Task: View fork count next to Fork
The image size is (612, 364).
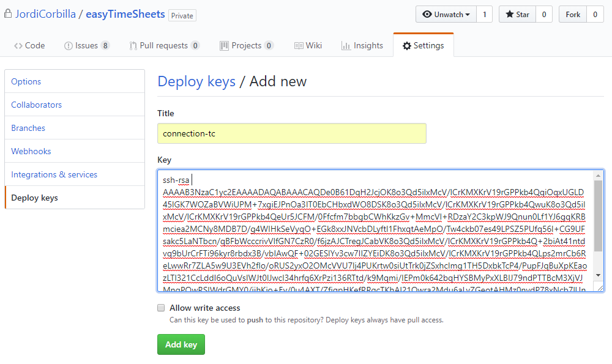Action: 595,15
